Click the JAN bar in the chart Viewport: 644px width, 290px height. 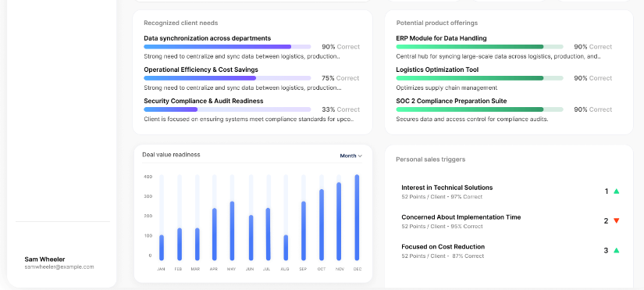162,248
